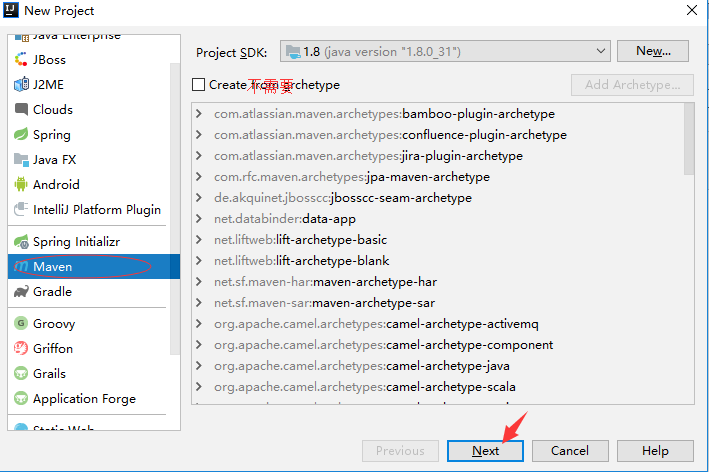Select Gradle project type
This screenshot has height=472, width=709.
(x=89, y=292)
